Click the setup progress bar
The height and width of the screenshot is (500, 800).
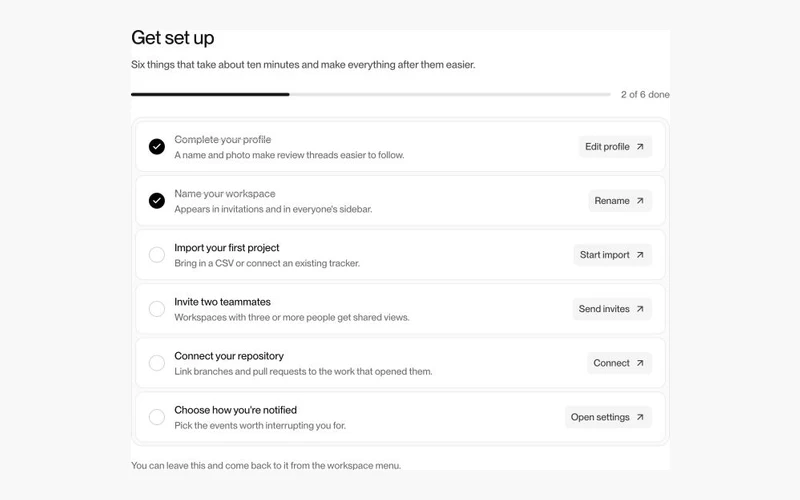pyautogui.click(x=371, y=94)
